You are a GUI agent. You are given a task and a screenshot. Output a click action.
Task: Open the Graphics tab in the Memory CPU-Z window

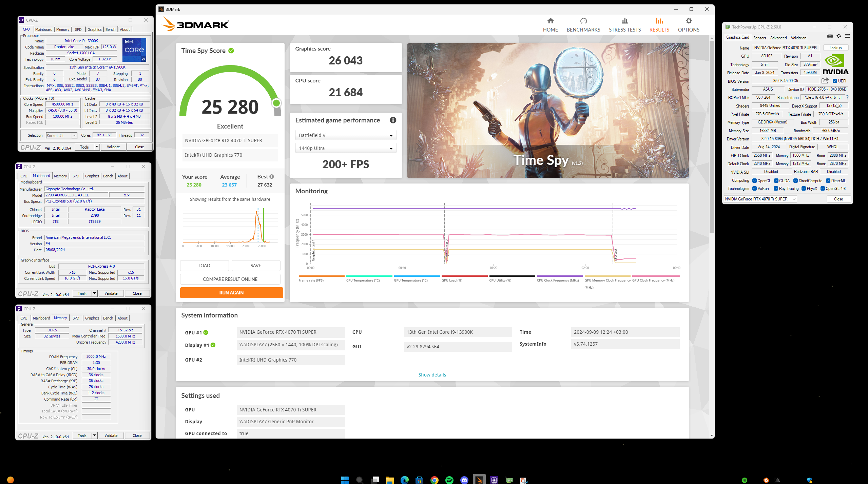coord(92,318)
